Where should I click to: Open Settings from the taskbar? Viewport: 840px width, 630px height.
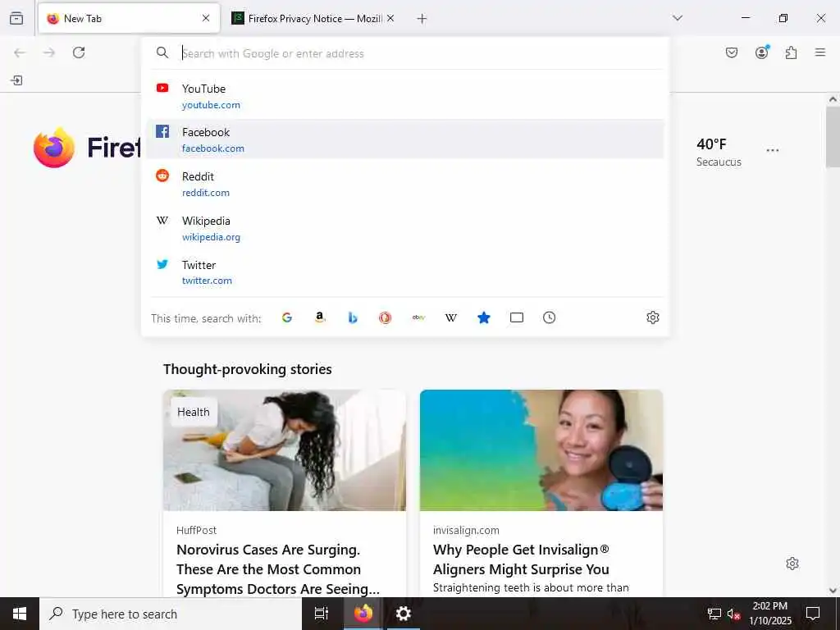point(404,614)
